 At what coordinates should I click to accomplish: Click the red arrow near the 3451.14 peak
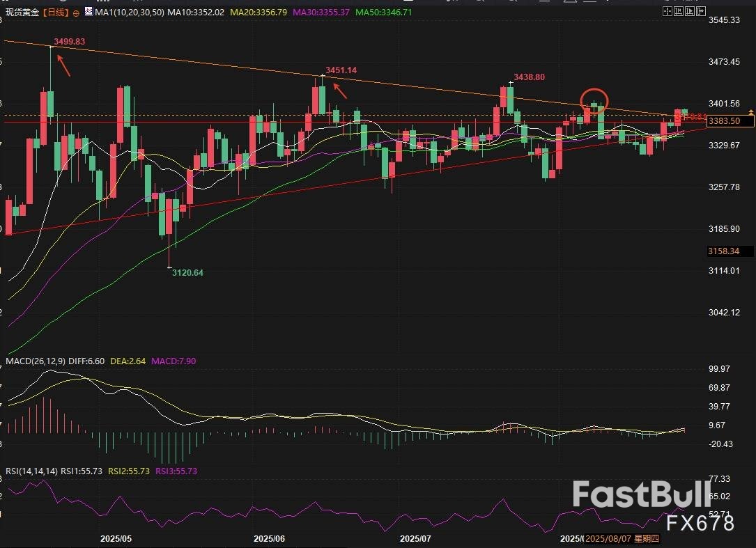pyautogui.click(x=338, y=91)
